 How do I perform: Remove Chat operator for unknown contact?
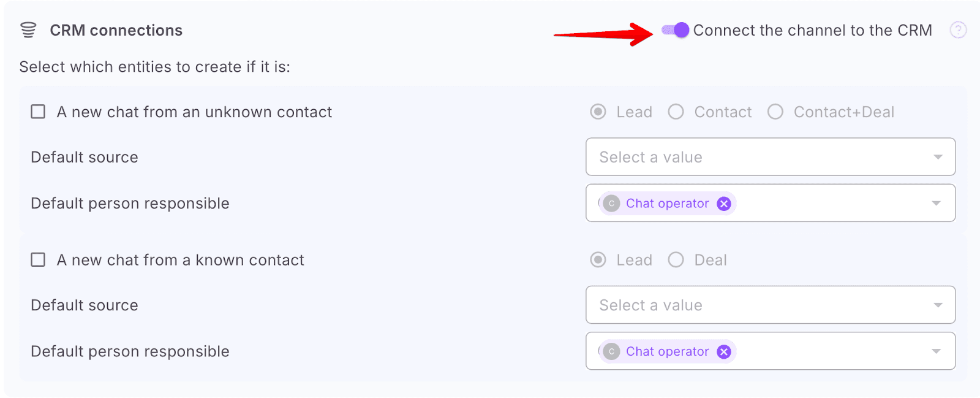click(x=724, y=204)
